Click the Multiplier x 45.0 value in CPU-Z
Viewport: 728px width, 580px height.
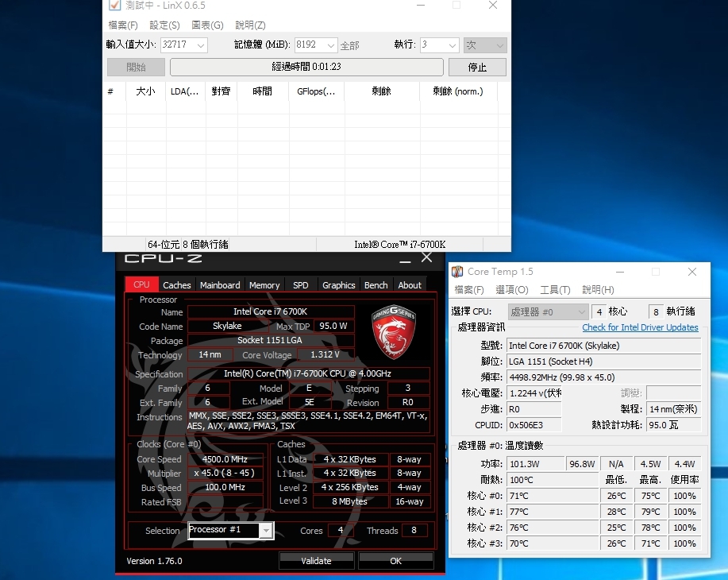coord(225,473)
